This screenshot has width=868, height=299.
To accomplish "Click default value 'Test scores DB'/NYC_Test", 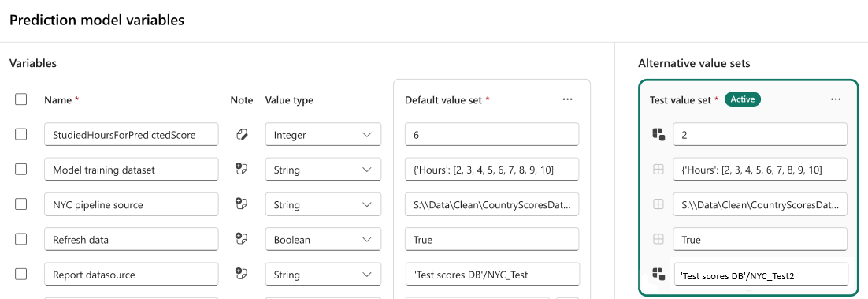I will pos(492,275).
